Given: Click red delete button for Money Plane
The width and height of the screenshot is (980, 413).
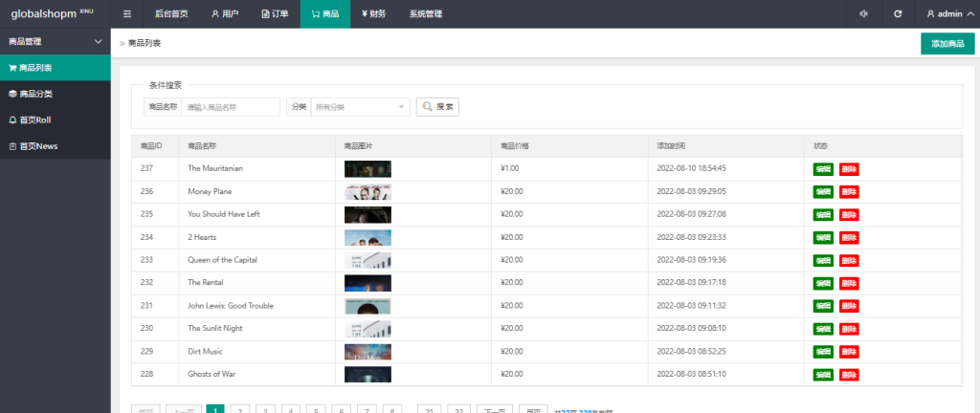Looking at the screenshot, I should [x=849, y=192].
